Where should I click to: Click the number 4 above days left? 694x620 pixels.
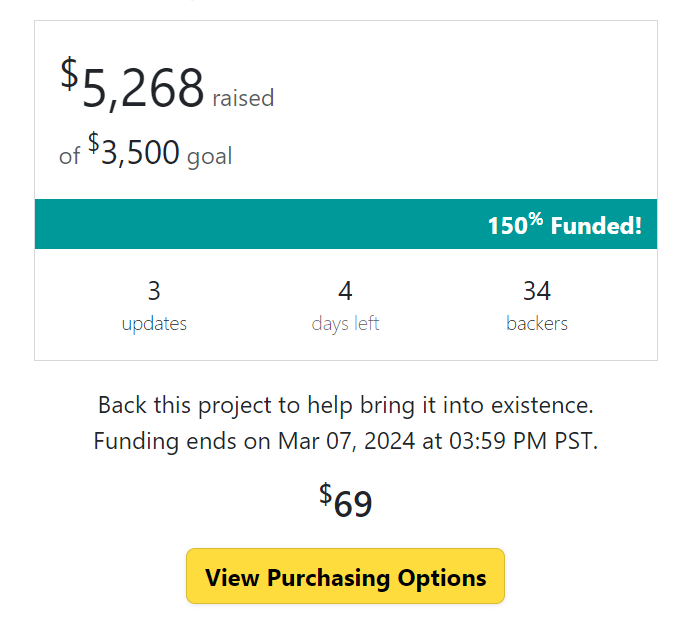[345, 291]
